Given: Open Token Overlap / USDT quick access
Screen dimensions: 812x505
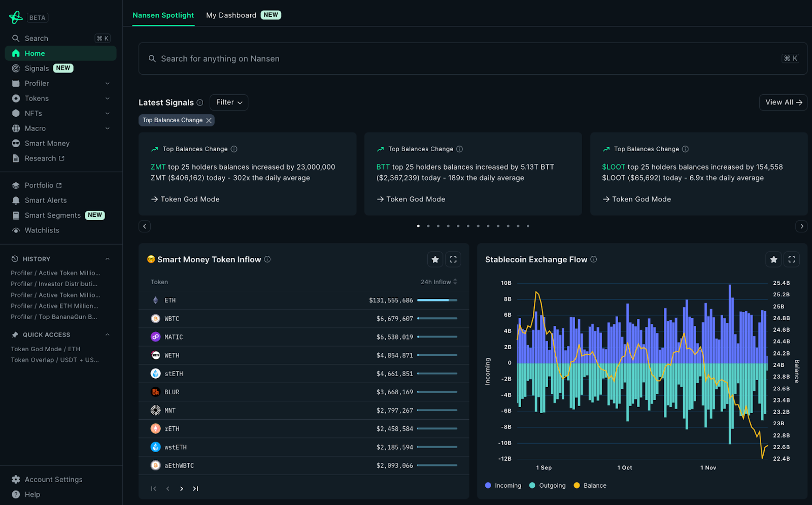Looking at the screenshot, I should point(55,360).
